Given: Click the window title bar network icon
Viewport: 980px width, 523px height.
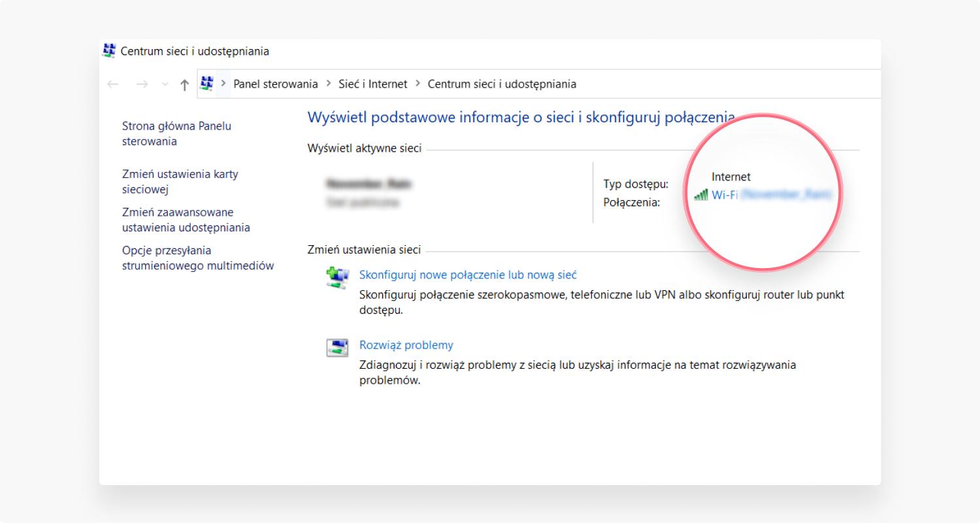Looking at the screenshot, I should click(109, 51).
